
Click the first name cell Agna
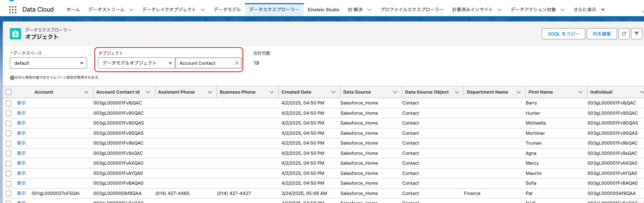click(x=531, y=153)
